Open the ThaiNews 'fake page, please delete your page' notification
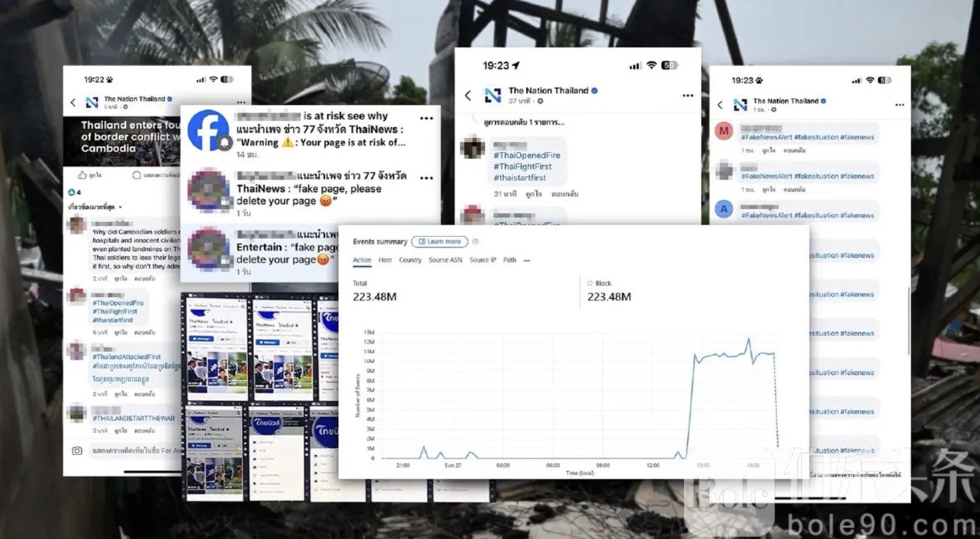The image size is (980, 539). point(310,194)
